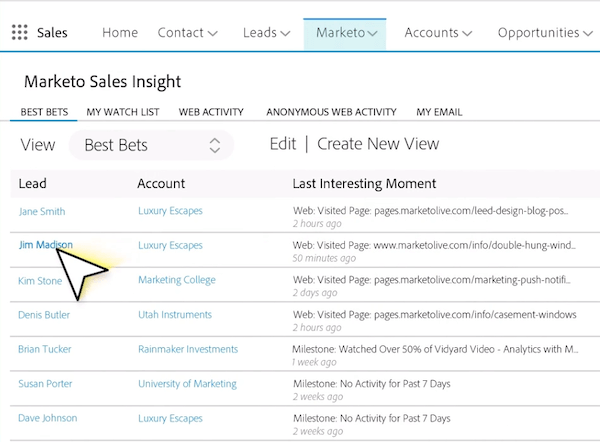Open lead Denis Butler
The width and height of the screenshot is (600, 442).
tap(44, 315)
